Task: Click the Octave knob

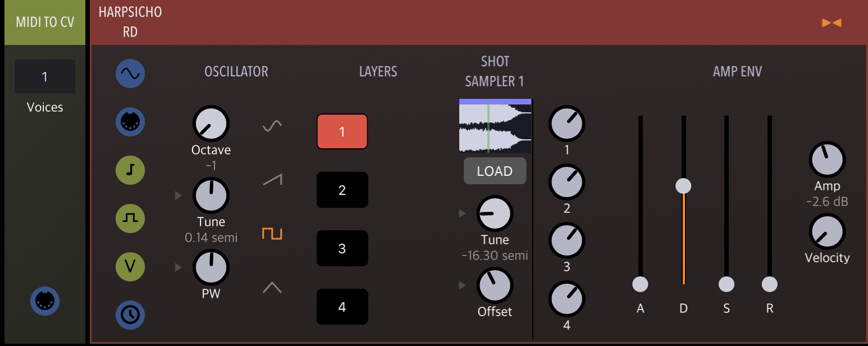Action: [x=211, y=124]
